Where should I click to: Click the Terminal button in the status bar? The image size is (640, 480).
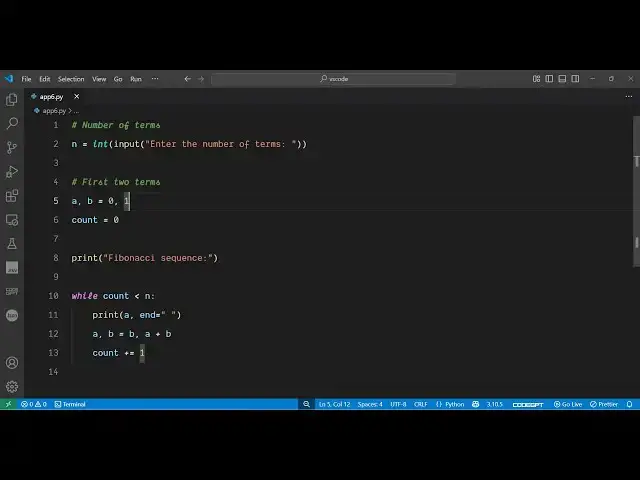70,404
